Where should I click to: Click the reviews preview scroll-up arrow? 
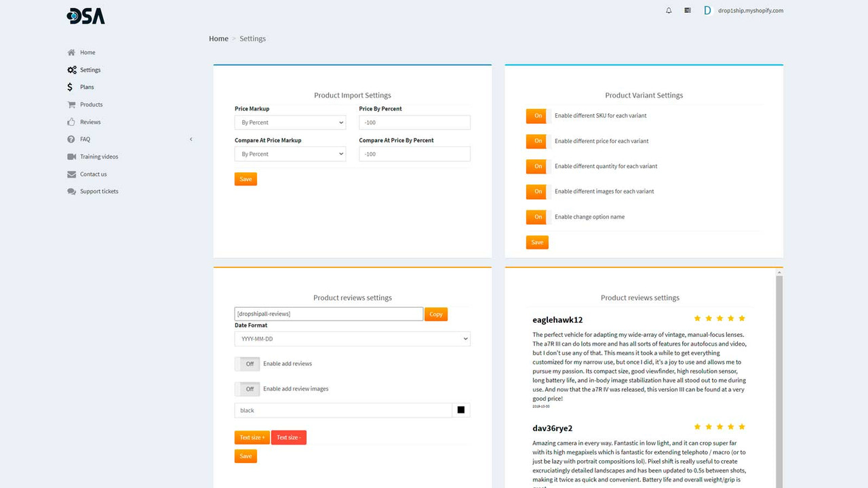(x=779, y=272)
